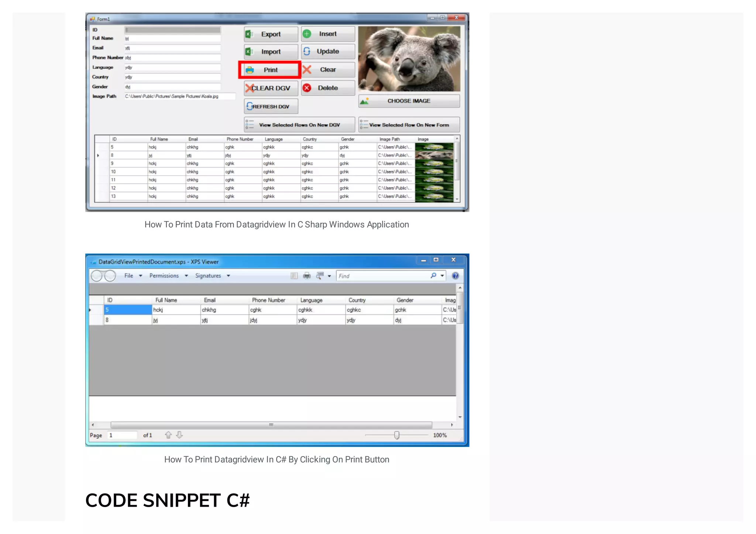Image resolution: width=756 pixels, height=534 pixels.
Task: Click the zoom view icon in XPS Viewer toolbar
Action: (320, 276)
